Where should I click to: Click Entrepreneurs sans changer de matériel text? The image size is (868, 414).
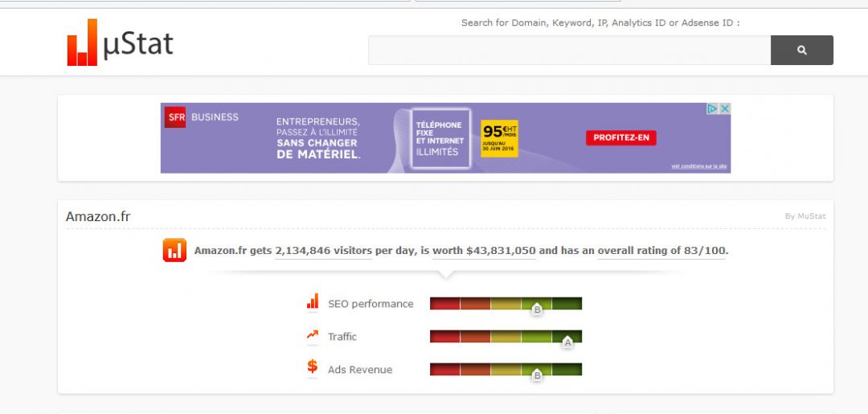318,137
